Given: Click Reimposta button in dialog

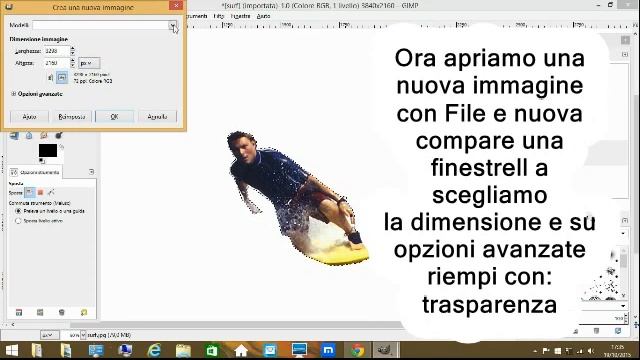Looking at the screenshot, I should click(x=72, y=117).
